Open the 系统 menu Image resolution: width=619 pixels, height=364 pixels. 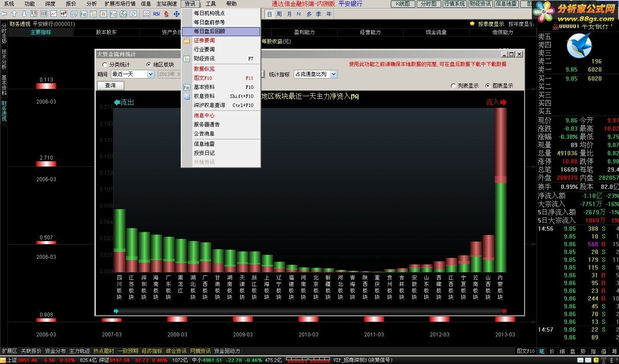click(x=9, y=3)
